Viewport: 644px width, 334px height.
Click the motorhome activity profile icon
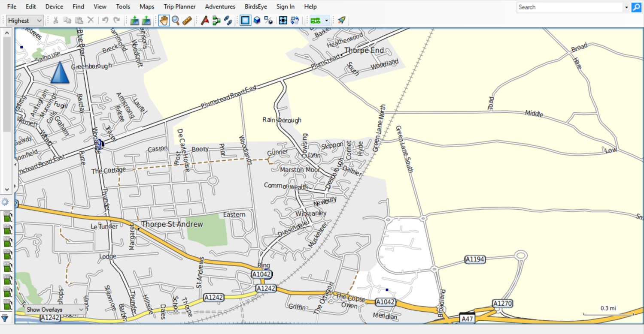coord(316,20)
